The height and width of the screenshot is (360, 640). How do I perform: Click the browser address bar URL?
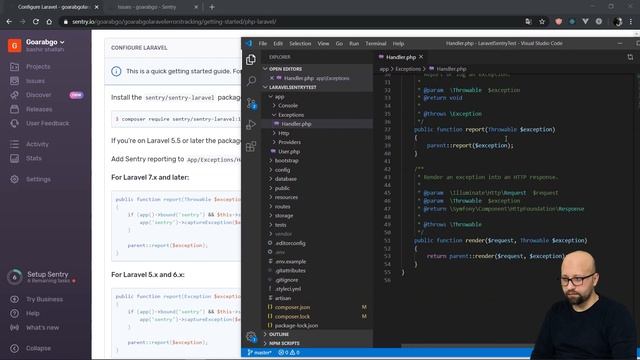(174, 22)
